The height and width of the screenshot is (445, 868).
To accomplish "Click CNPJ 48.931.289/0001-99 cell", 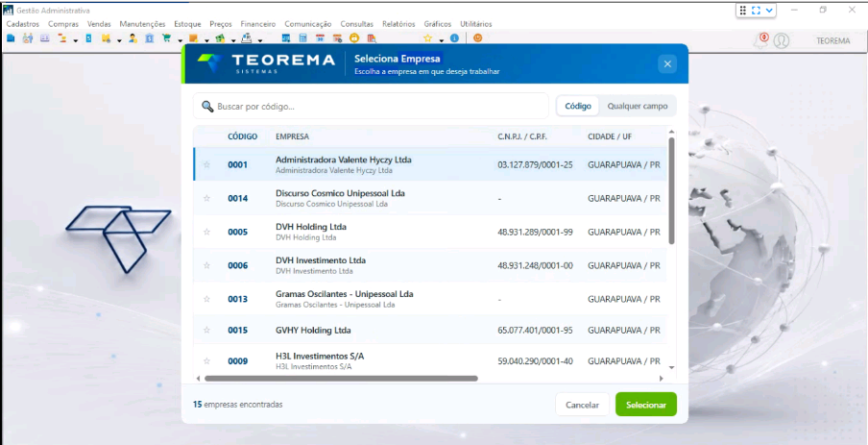I will [535, 232].
